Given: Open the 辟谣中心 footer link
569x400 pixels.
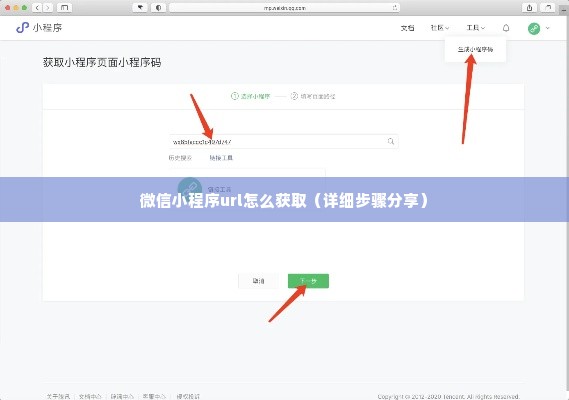Looking at the screenshot, I should point(122,396).
